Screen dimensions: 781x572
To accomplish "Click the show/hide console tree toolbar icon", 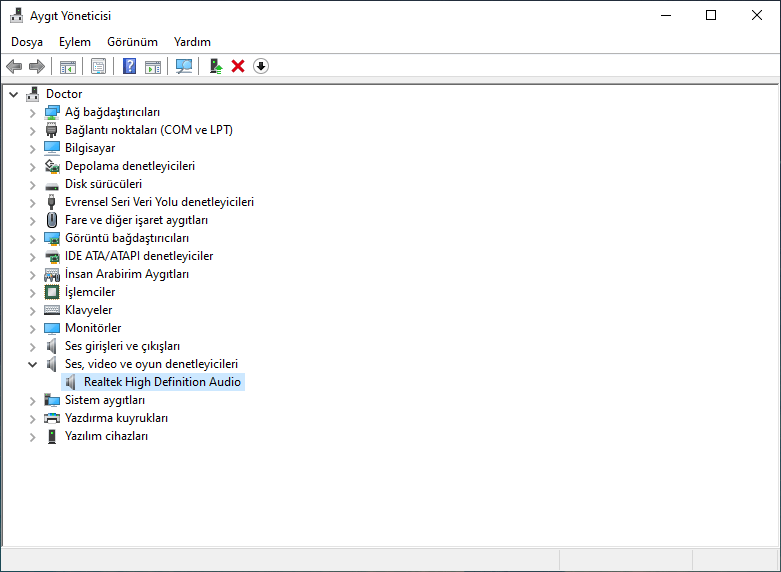I will click(68, 66).
